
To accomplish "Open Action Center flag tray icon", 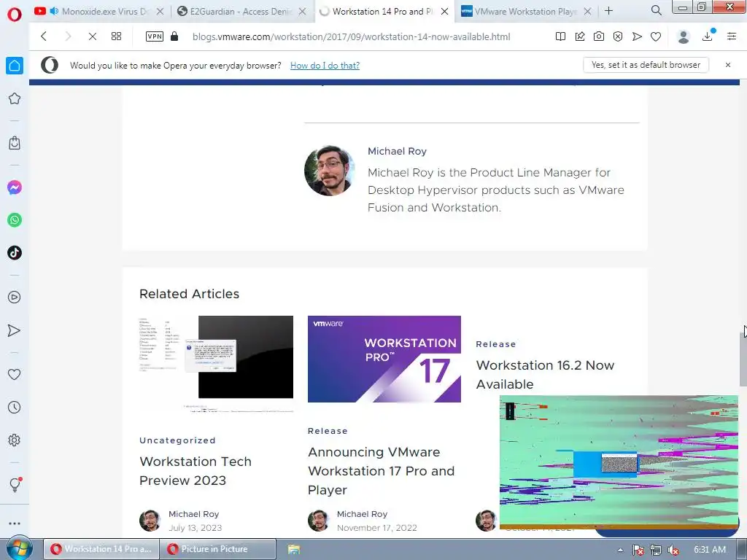I will coord(638,550).
